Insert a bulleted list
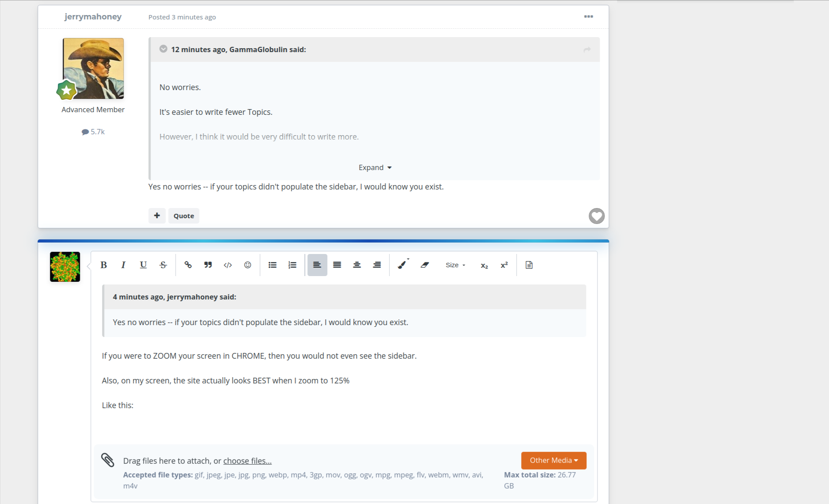Image resolution: width=829 pixels, height=504 pixels. (x=273, y=265)
